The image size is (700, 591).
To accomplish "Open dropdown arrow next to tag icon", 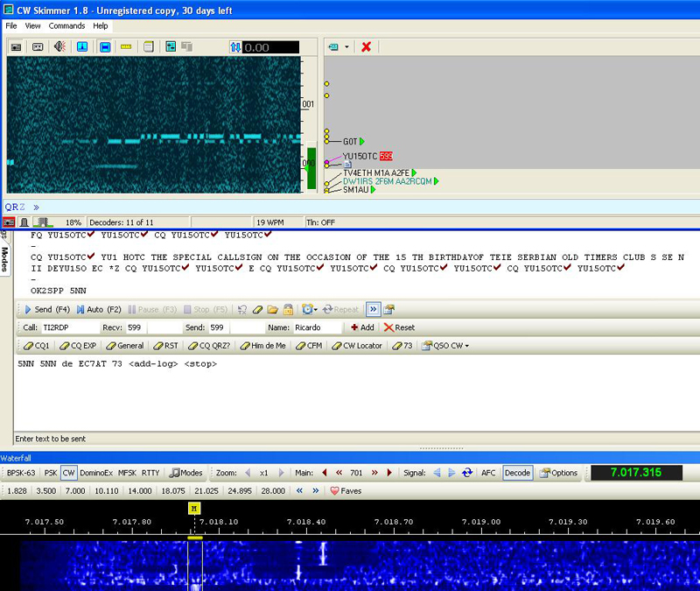I will [346, 47].
